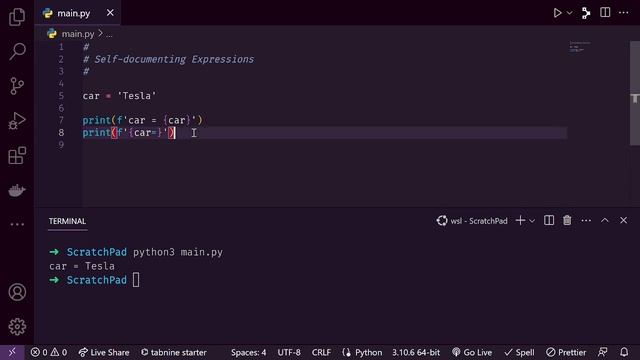Change UTF-8 file encoding

point(289,352)
